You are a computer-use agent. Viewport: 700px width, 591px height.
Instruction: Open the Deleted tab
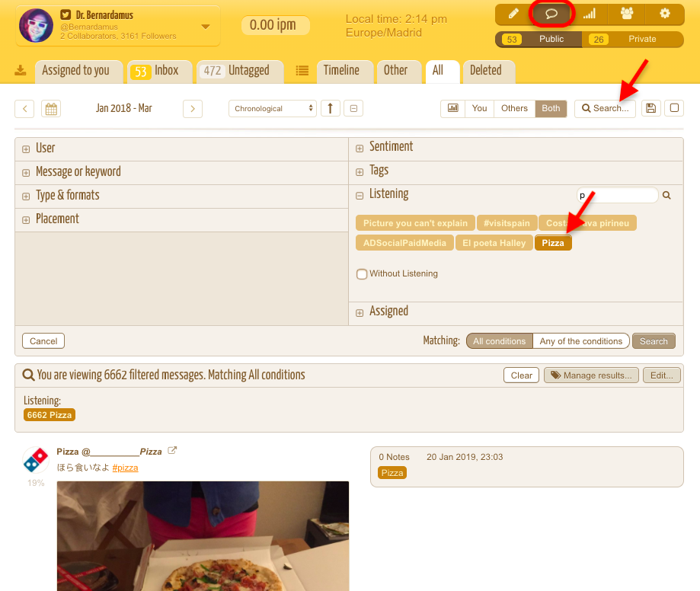[x=489, y=72]
